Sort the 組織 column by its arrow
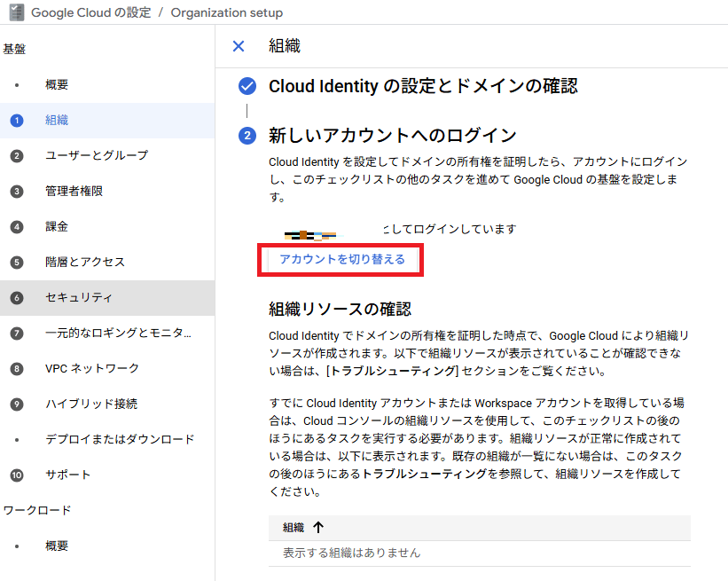728x581 pixels. pos(318,527)
